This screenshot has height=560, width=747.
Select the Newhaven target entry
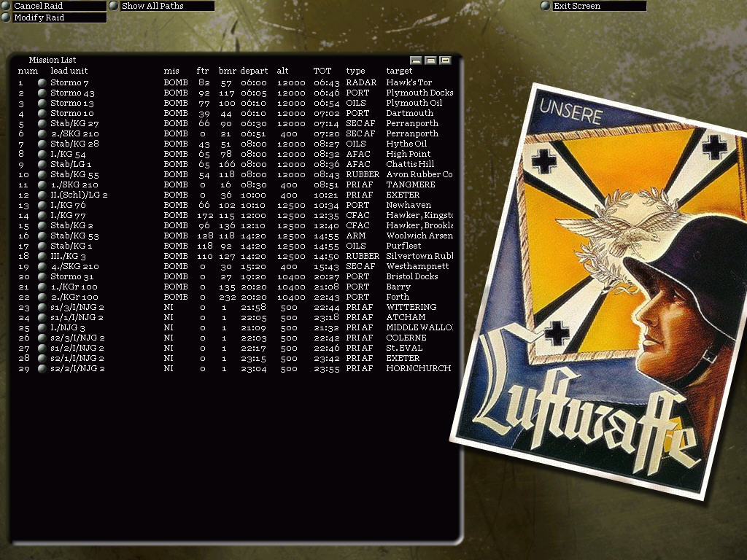pos(409,205)
